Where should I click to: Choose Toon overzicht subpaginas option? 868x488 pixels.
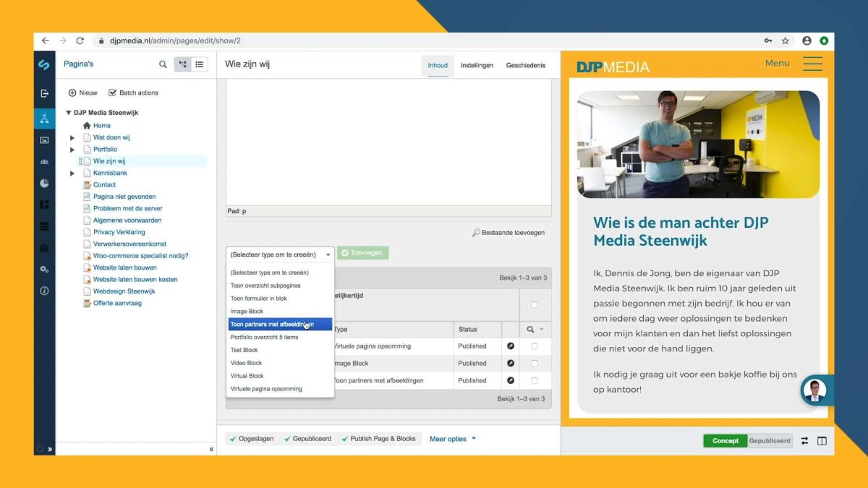281,286
